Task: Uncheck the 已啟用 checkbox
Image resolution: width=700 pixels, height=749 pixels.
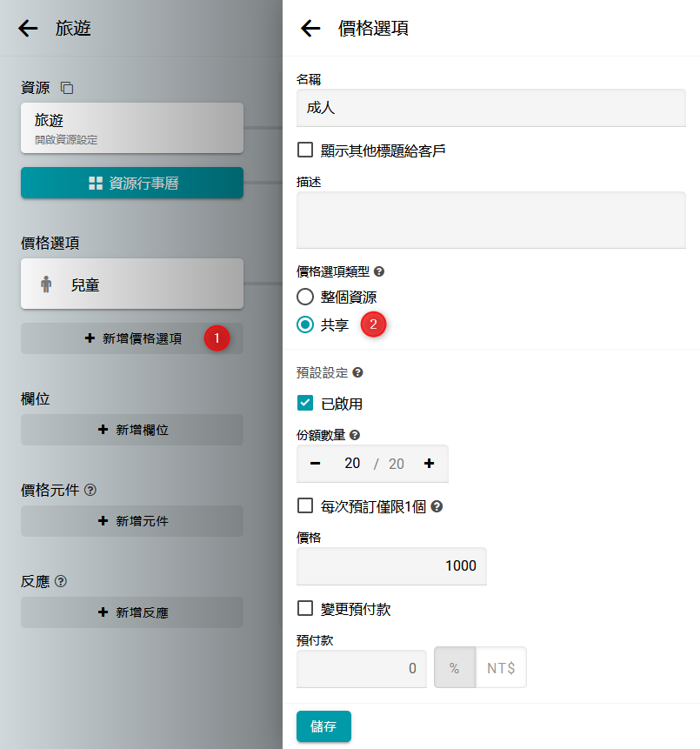Action: pyautogui.click(x=305, y=403)
